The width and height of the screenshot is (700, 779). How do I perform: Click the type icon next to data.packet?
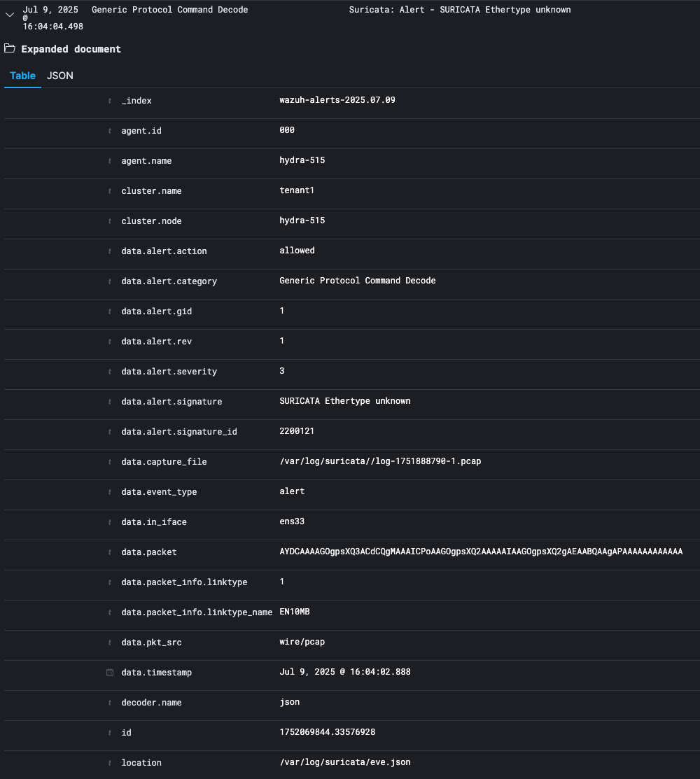tap(110, 552)
